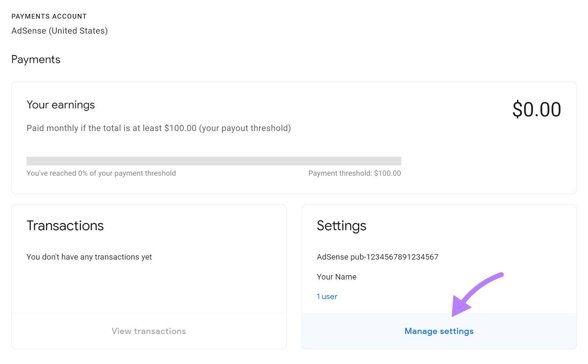This screenshot has width=588, height=364.
Task: Click the payout threshold description text
Action: pyautogui.click(x=158, y=128)
